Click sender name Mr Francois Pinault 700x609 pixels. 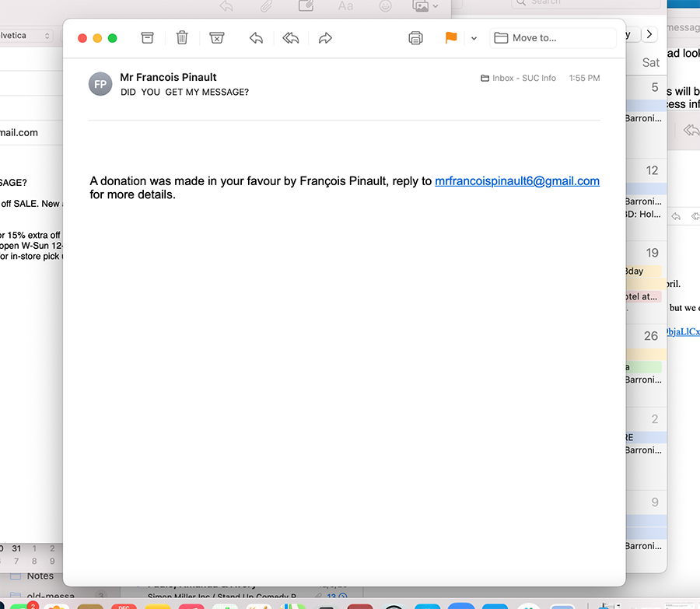(x=168, y=77)
